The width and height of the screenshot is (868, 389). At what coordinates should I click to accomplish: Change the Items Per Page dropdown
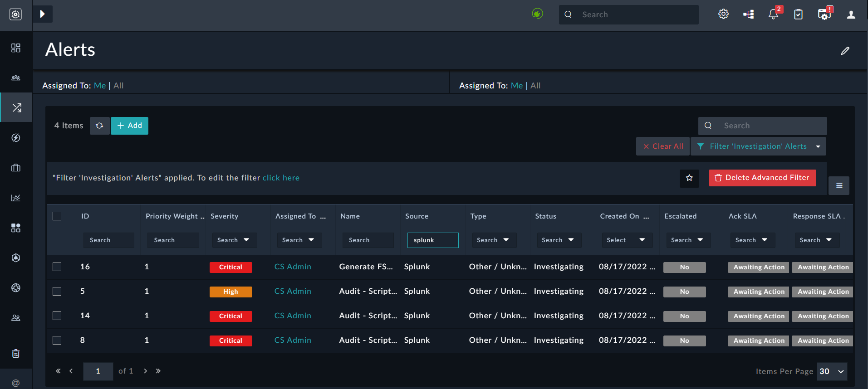tap(832, 371)
